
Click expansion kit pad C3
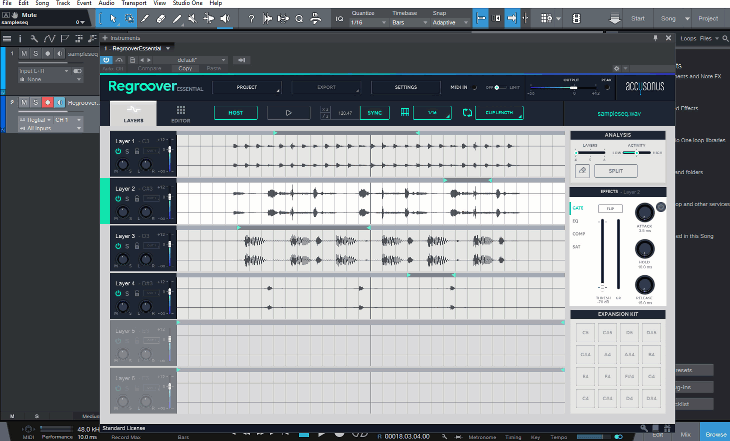tap(585, 332)
